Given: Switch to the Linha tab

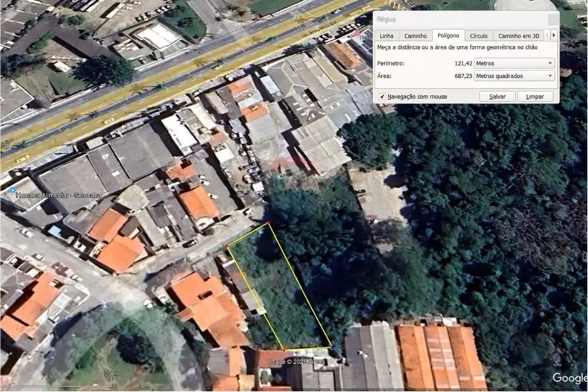Looking at the screenshot, I should [x=387, y=36].
